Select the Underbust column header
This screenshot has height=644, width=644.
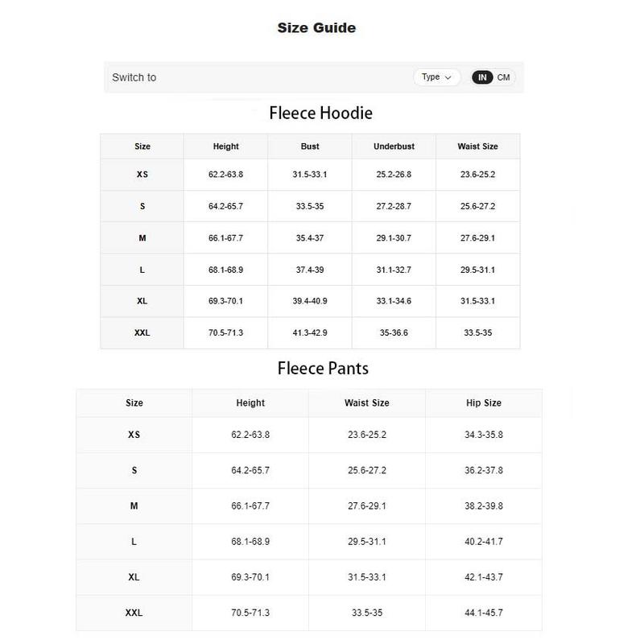pos(394,147)
